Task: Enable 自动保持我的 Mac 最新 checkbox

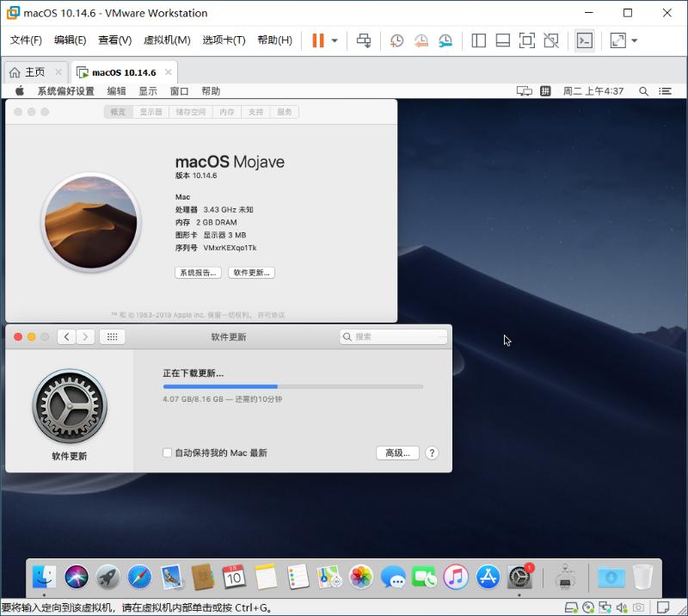Action: (168, 453)
